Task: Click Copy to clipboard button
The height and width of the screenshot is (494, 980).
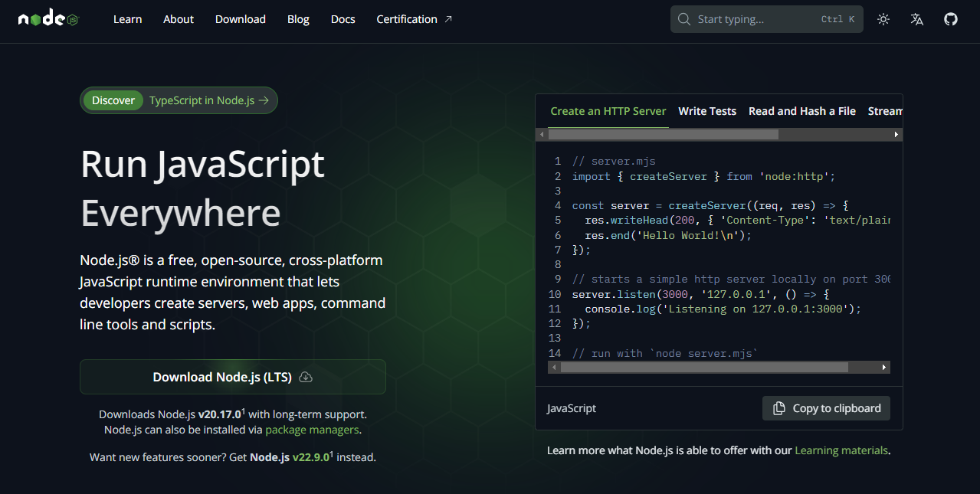Action: coord(826,408)
